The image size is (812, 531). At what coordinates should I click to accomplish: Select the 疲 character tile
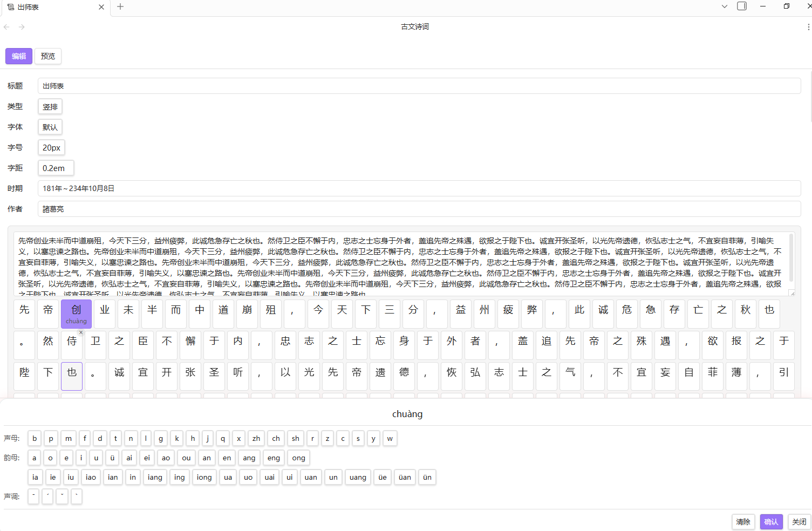pyautogui.click(x=508, y=314)
